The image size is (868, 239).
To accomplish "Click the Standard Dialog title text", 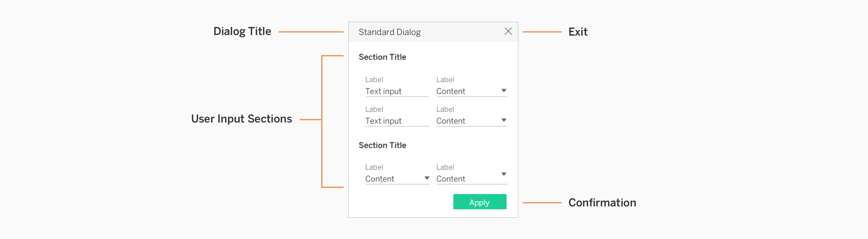I will click(389, 32).
